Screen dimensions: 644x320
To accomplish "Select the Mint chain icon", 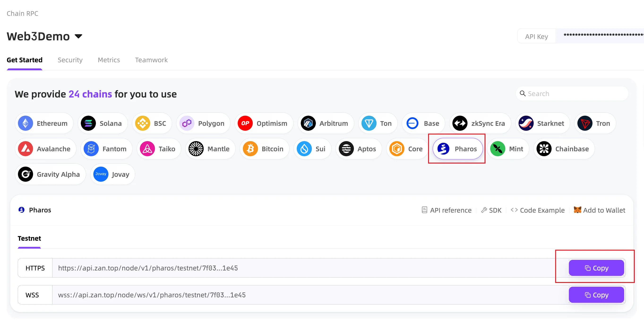I will click(x=498, y=149).
